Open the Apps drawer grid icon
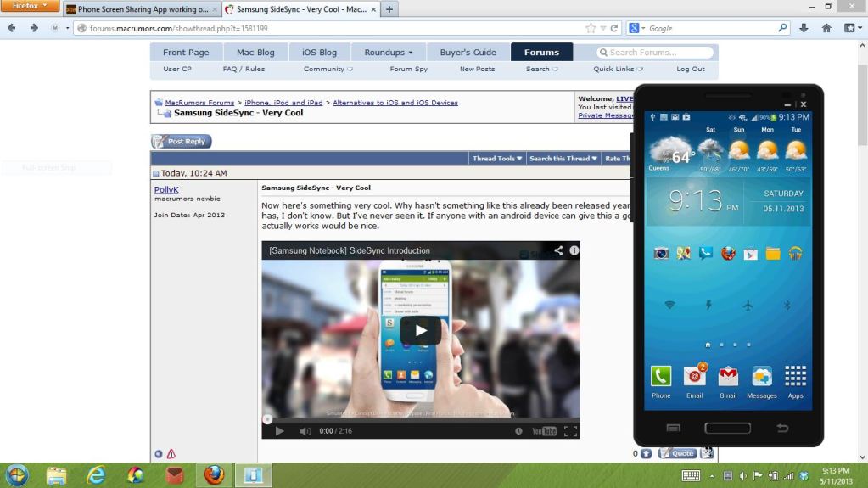Image resolution: width=868 pixels, height=488 pixels. pos(796,382)
